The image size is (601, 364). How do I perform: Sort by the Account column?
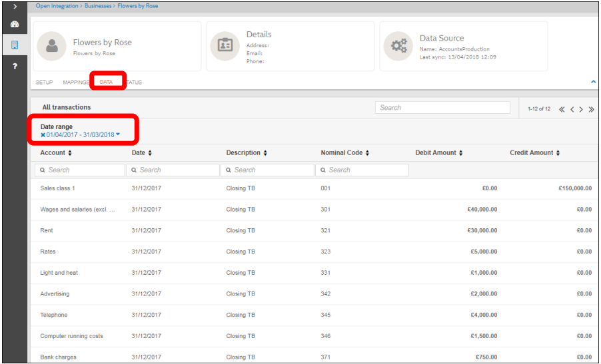click(56, 152)
